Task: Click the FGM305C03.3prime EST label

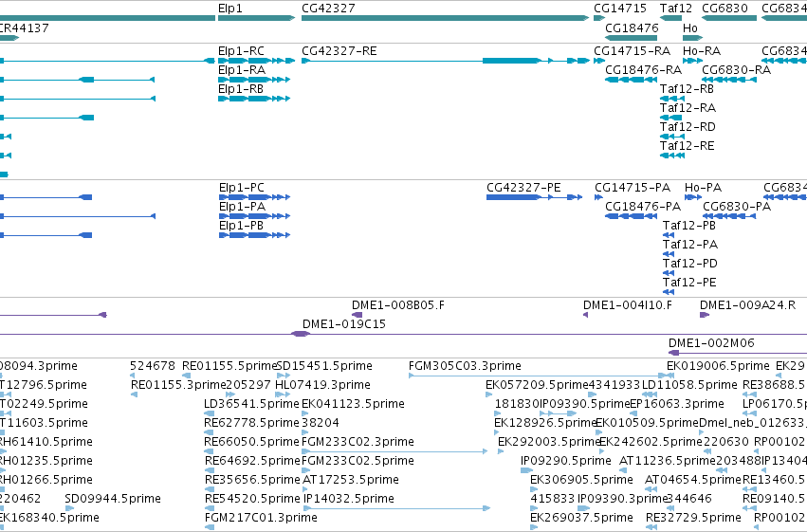Action: click(x=466, y=366)
